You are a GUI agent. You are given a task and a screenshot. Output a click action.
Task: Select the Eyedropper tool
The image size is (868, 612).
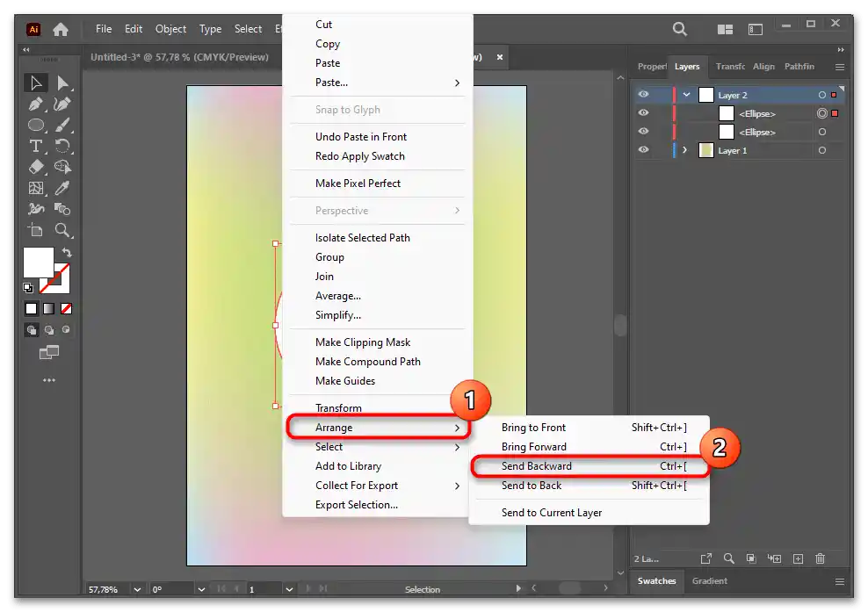click(62, 188)
